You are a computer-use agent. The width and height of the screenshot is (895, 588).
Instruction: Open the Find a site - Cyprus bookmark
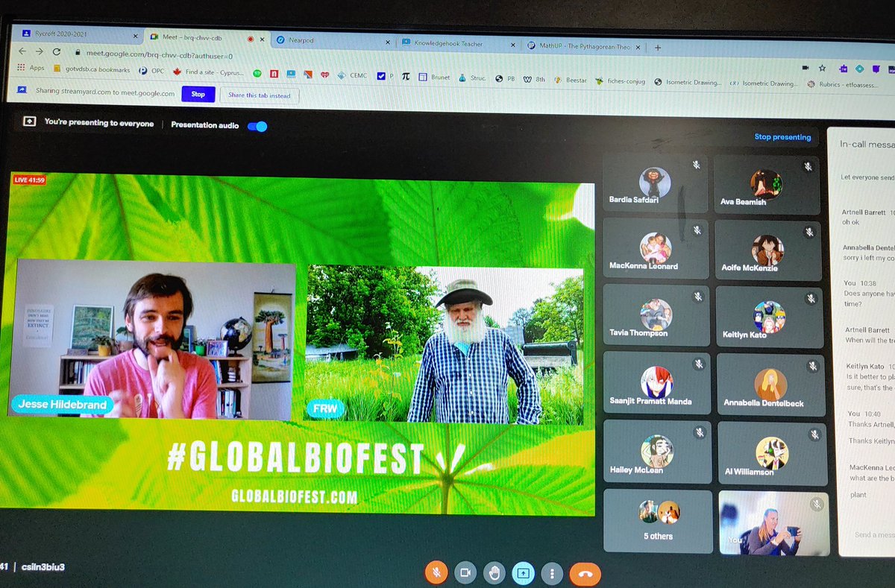pos(207,72)
